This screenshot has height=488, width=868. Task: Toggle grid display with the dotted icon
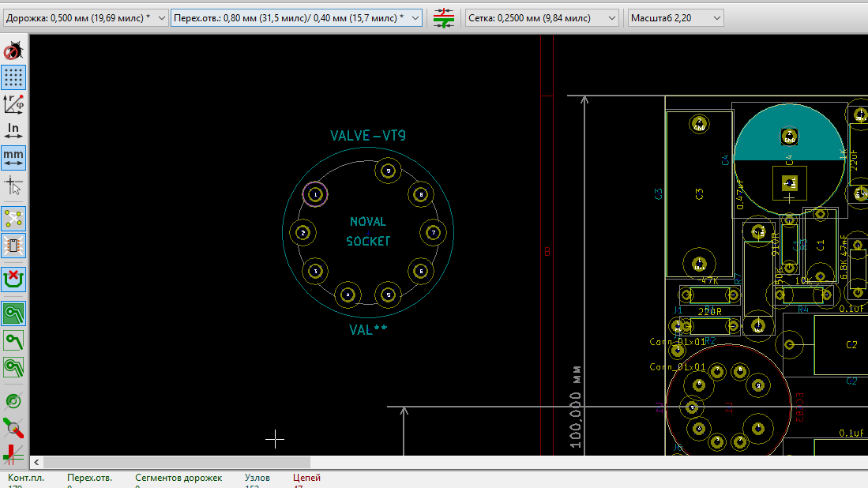click(x=13, y=77)
